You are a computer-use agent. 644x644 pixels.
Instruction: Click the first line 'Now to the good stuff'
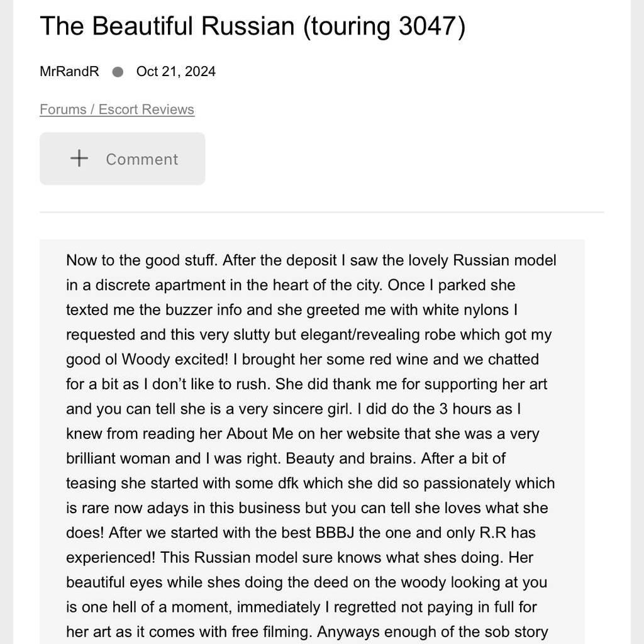[x=142, y=260]
